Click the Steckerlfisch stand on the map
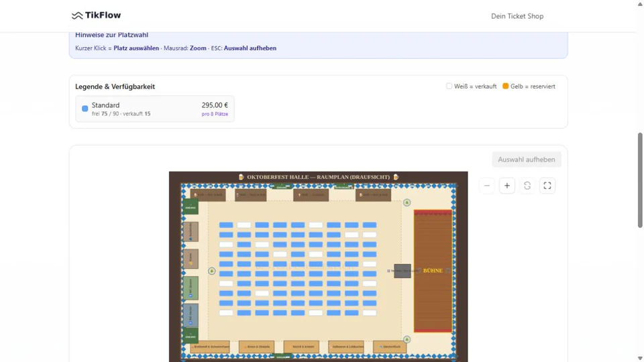Image resolution: width=644 pixels, height=362 pixels. pyautogui.click(x=390, y=347)
